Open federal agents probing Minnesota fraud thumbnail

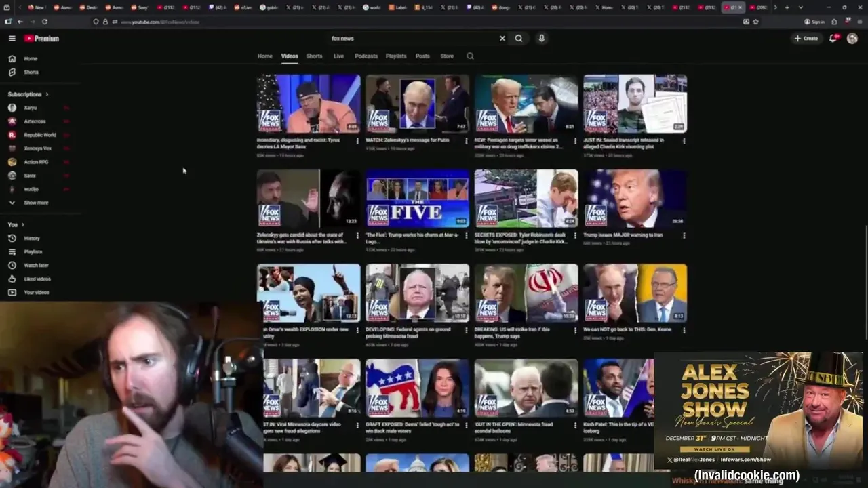(x=417, y=293)
